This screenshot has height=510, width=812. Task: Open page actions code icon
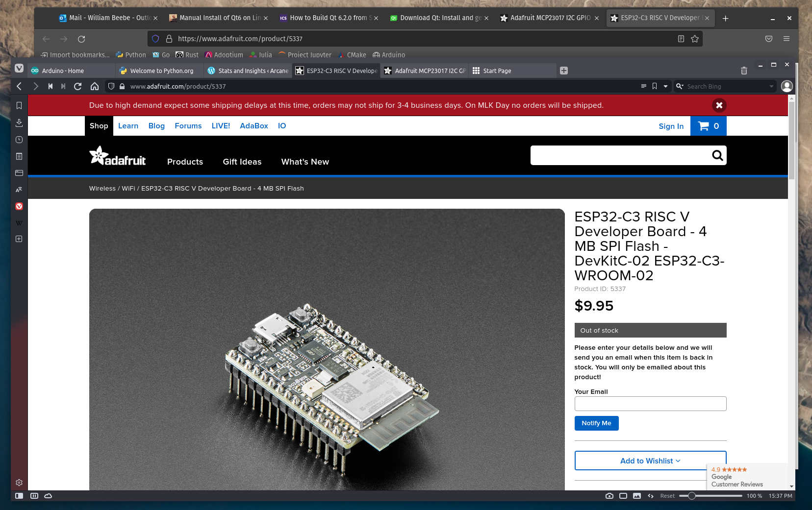click(651, 496)
